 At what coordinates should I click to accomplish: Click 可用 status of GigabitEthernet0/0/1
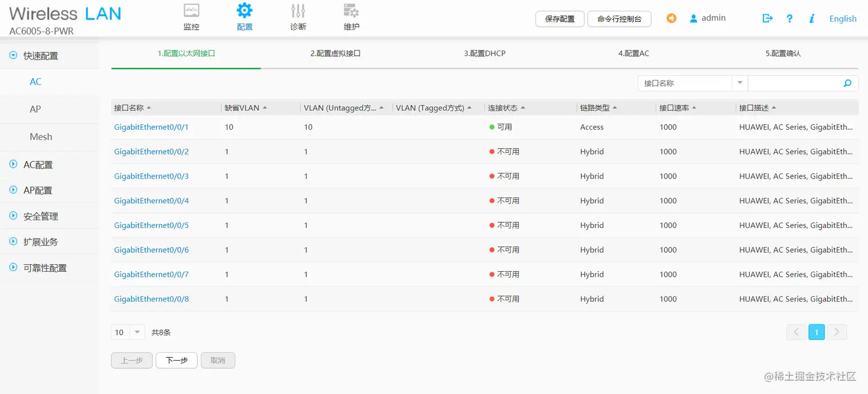(x=501, y=127)
